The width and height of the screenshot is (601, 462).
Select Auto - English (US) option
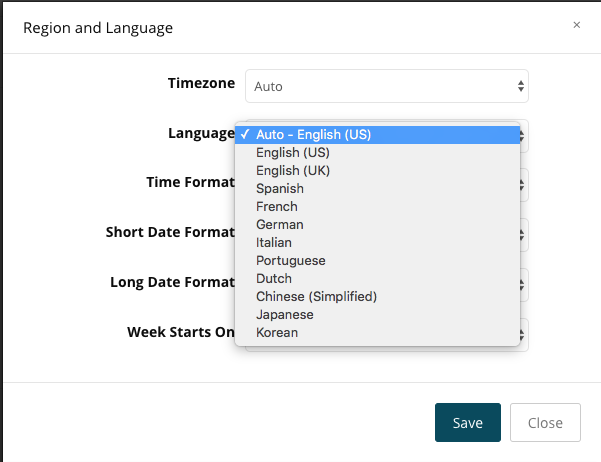(x=377, y=135)
